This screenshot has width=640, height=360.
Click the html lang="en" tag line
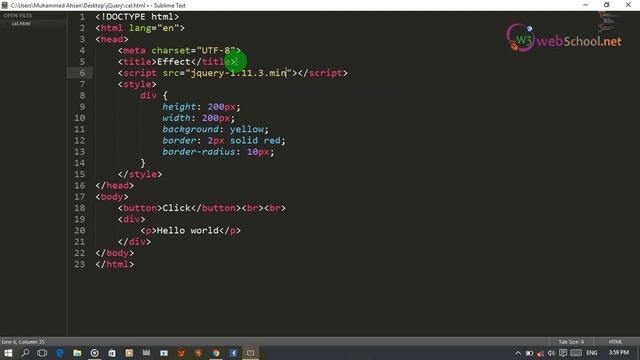pyautogui.click(x=140, y=28)
